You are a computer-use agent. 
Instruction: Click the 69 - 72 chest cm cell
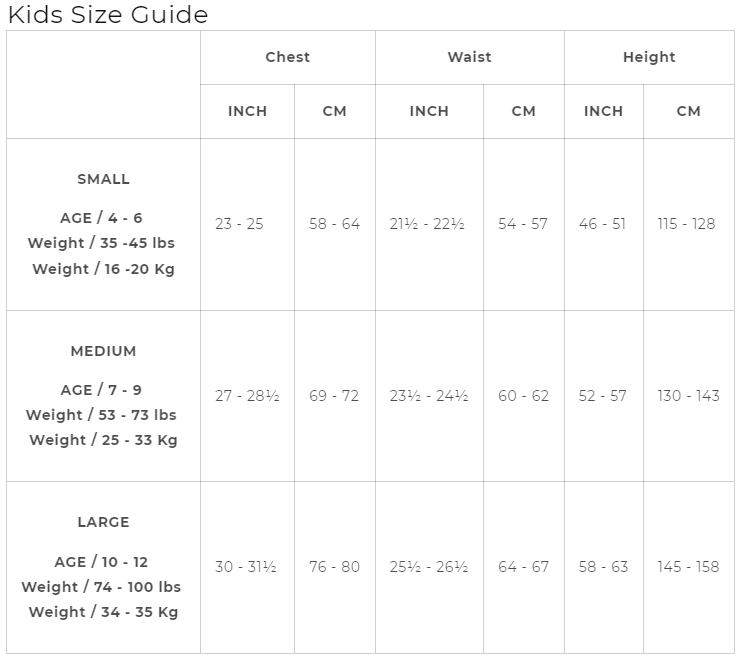(x=334, y=396)
